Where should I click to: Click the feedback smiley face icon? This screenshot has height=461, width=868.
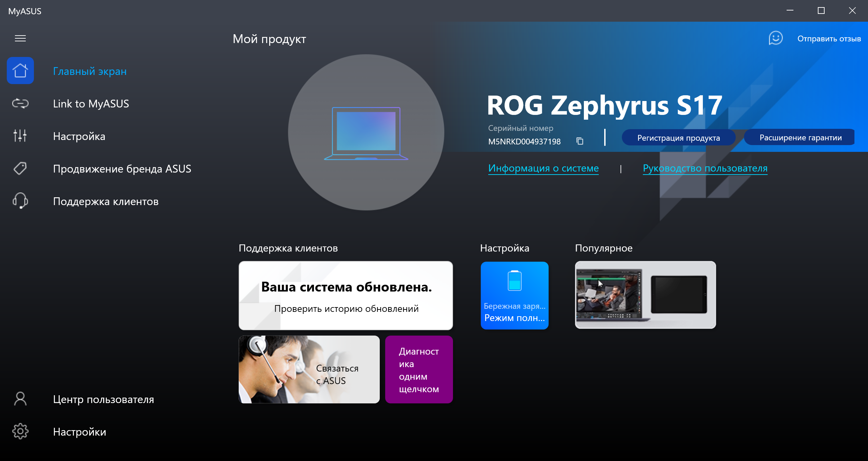tap(775, 38)
